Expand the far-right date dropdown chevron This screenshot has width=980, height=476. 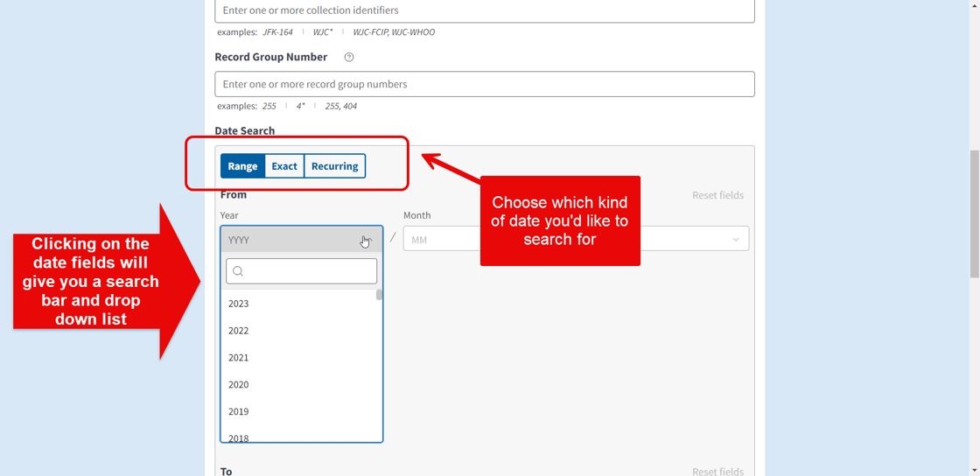[736, 240]
